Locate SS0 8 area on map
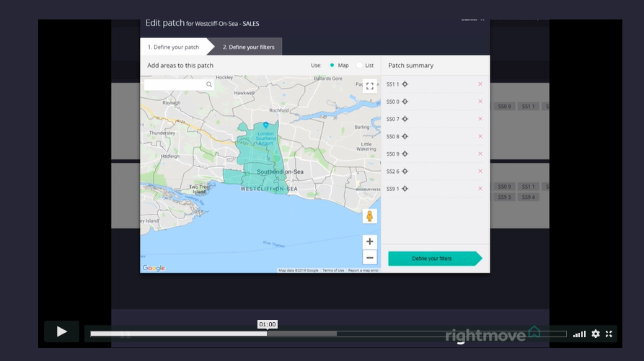This screenshot has height=361, width=644. (x=405, y=137)
